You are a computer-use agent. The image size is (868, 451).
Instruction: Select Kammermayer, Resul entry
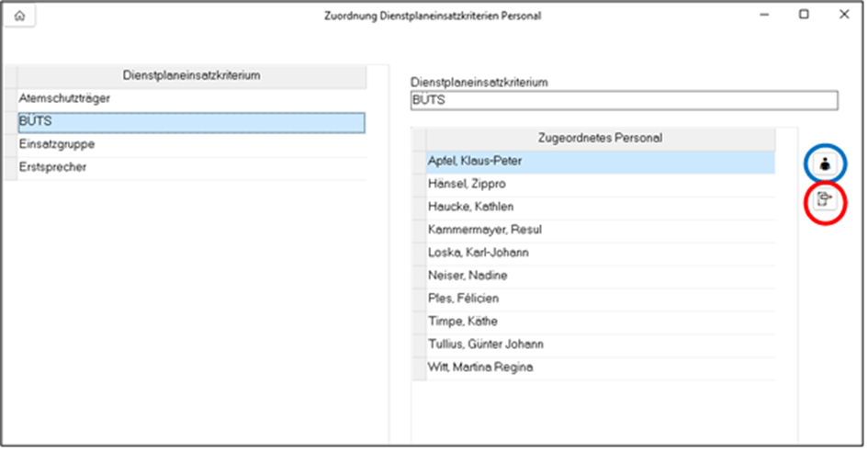tap(600, 230)
